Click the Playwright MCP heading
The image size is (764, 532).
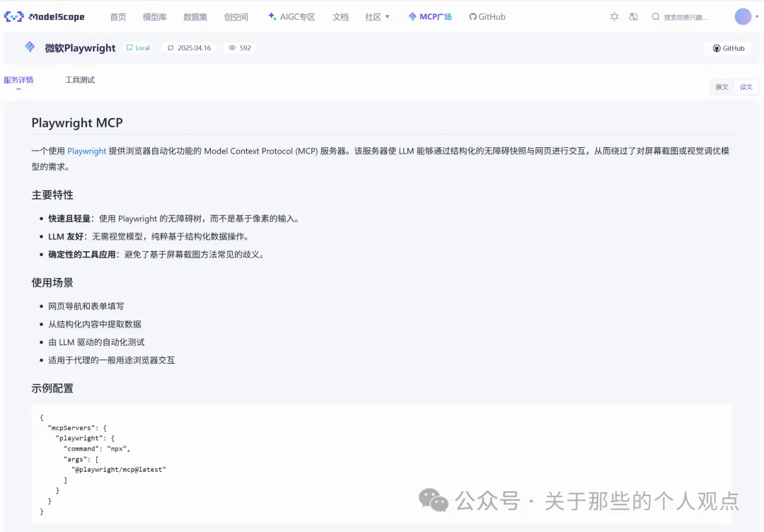(77, 123)
